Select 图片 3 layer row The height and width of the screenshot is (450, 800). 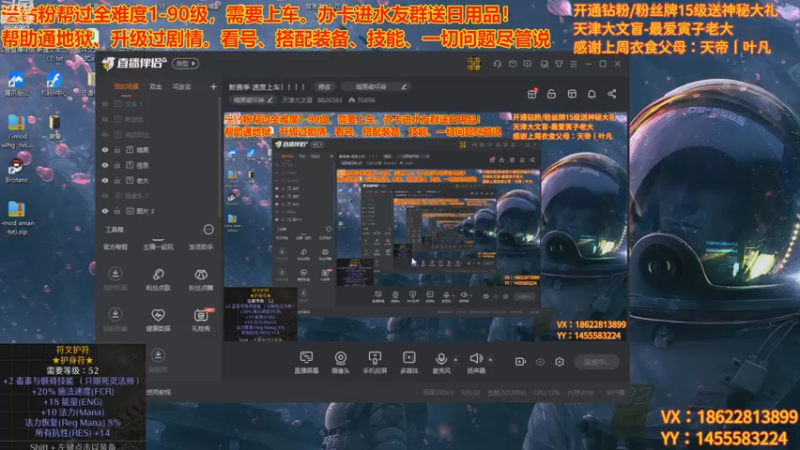point(159,211)
